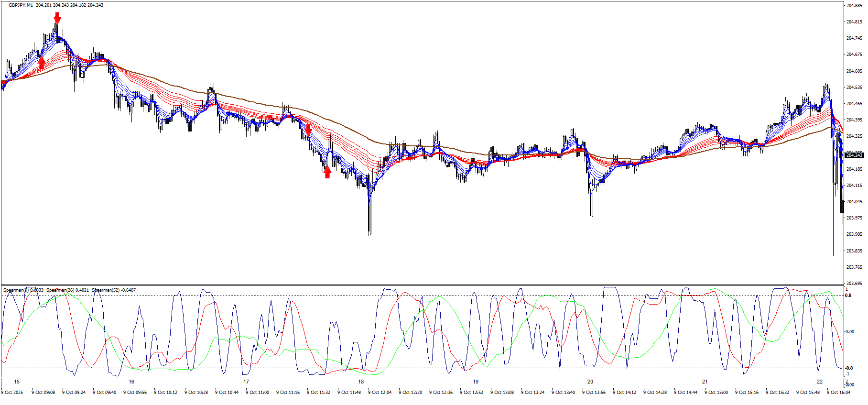Click the 204.535 price axis label

pos(854,88)
